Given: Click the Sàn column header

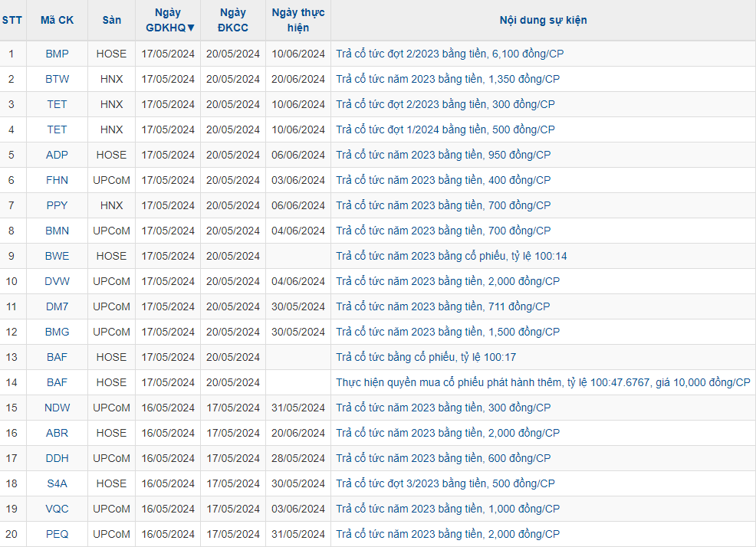Looking at the screenshot, I should point(111,20).
